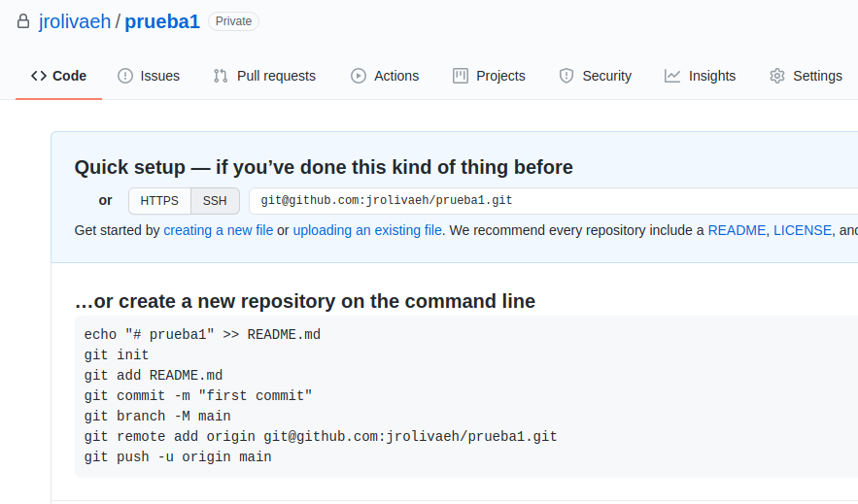This screenshot has width=858, height=504.
Task: Click the Projects board icon
Action: point(461,76)
